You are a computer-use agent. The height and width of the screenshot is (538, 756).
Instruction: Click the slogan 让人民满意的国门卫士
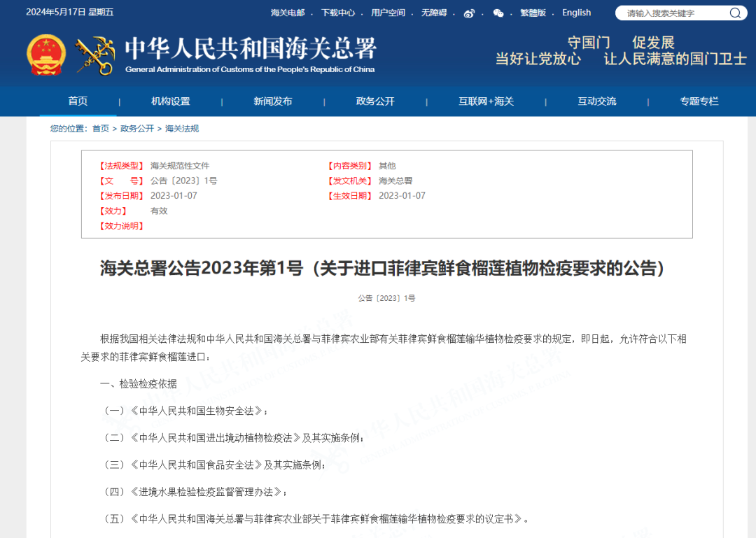tap(675, 59)
